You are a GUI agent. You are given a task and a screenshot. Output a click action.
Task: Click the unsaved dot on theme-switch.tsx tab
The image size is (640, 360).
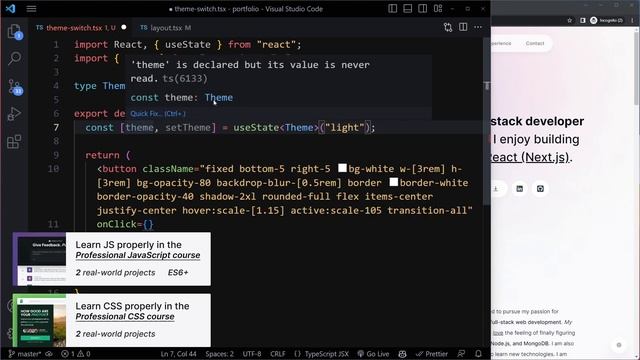click(x=124, y=27)
